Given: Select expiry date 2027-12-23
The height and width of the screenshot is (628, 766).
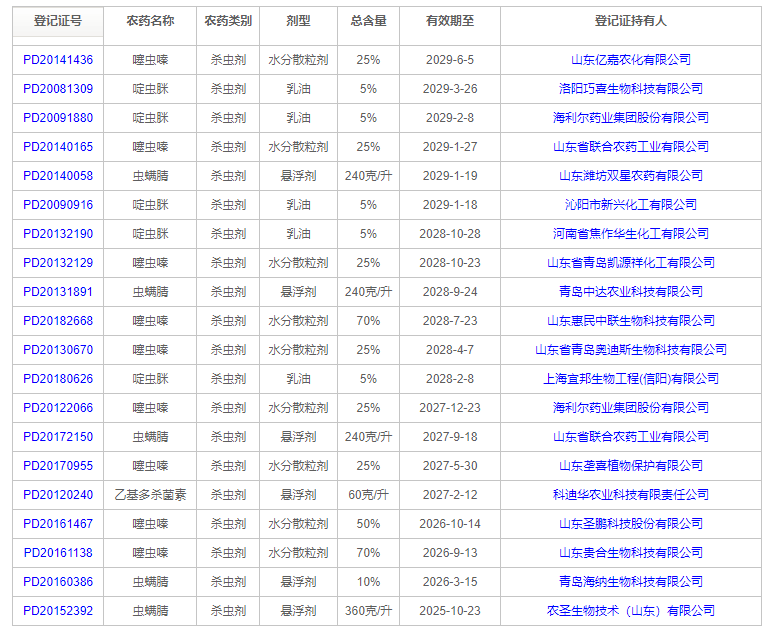Looking at the screenshot, I should tap(450, 408).
